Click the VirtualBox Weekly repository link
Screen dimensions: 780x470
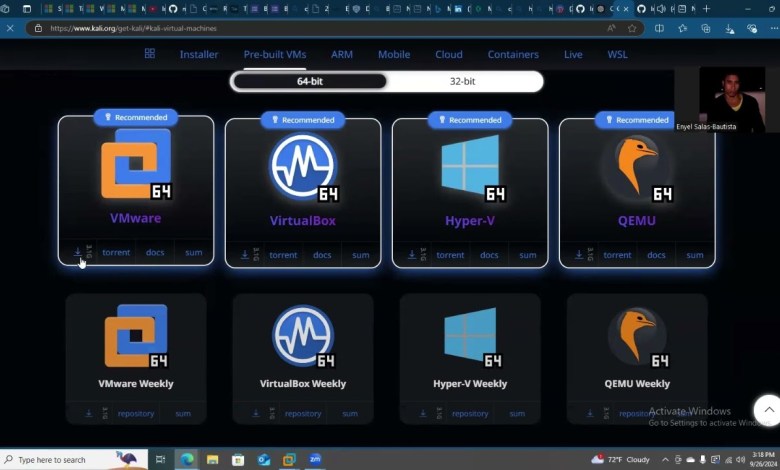303,413
